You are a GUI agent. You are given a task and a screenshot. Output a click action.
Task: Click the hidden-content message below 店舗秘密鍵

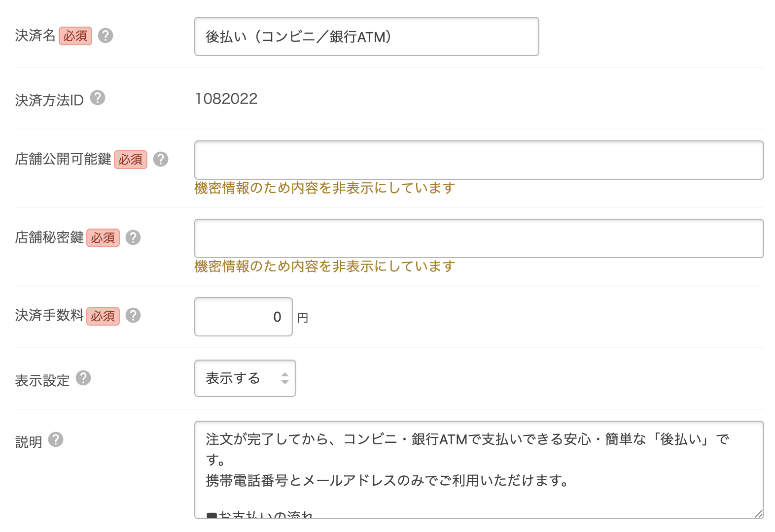[324, 266]
